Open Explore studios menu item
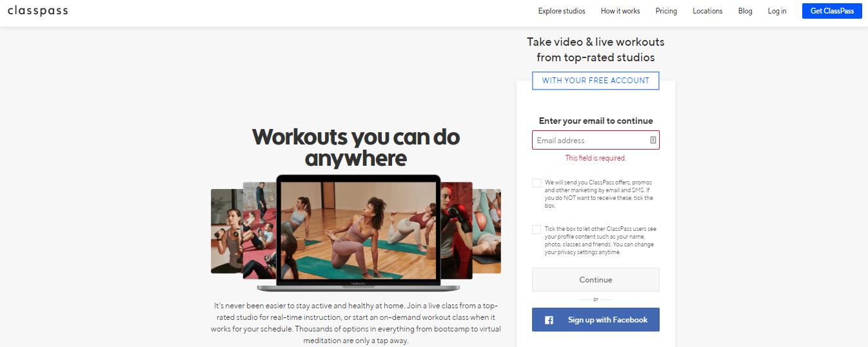Image resolution: width=868 pixels, height=347 pixels. pyautogui.click(x=562, y=11)
